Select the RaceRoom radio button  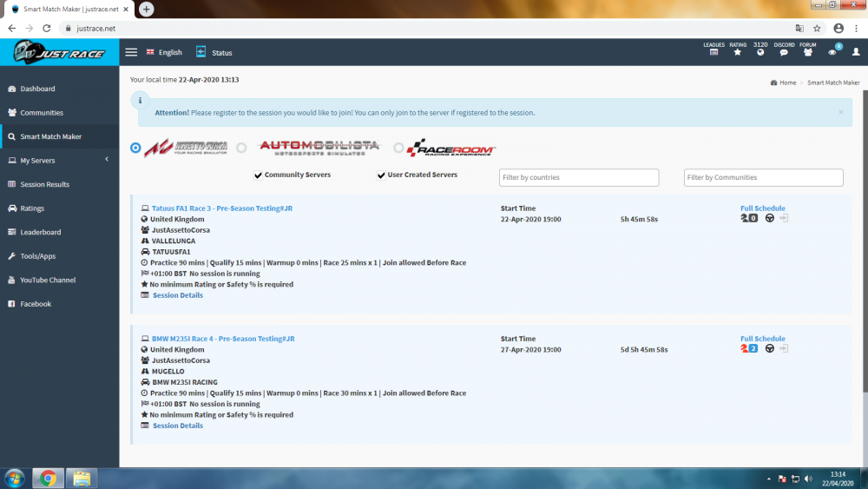click(x=398, y=148)
